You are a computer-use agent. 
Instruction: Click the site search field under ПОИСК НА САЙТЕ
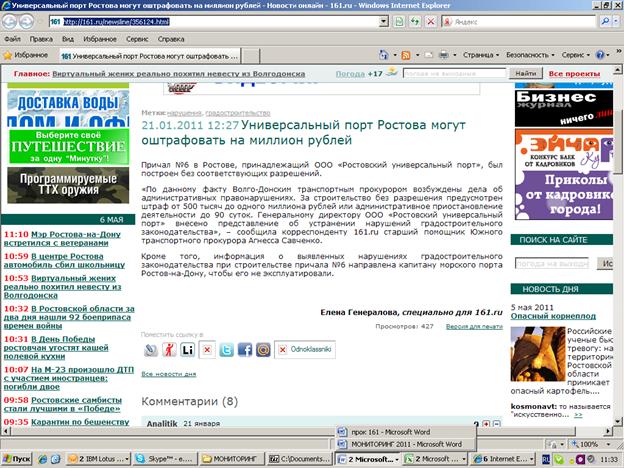pyautogui.click(x=552, y=263)
